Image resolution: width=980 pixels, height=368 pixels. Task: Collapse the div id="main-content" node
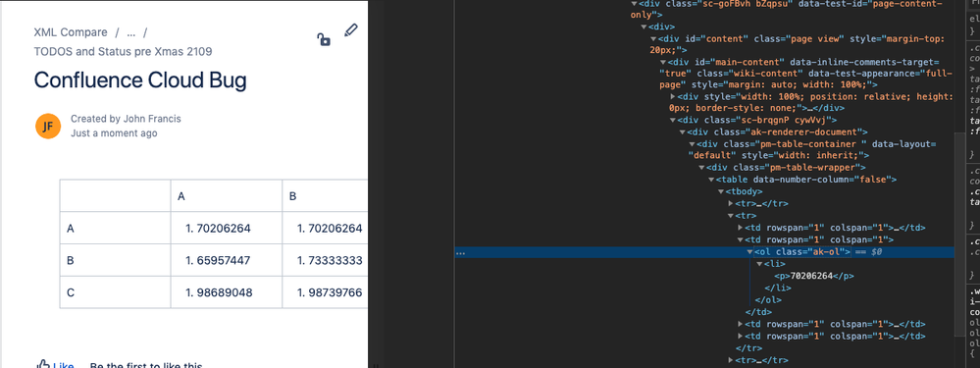click(x=664, y=62)
